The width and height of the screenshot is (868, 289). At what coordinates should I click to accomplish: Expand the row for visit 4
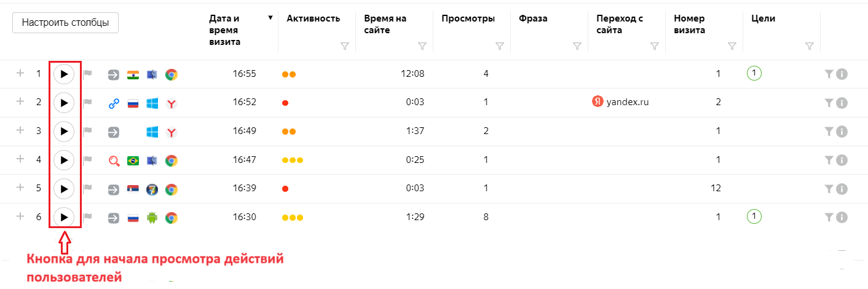tap(20, 160)
